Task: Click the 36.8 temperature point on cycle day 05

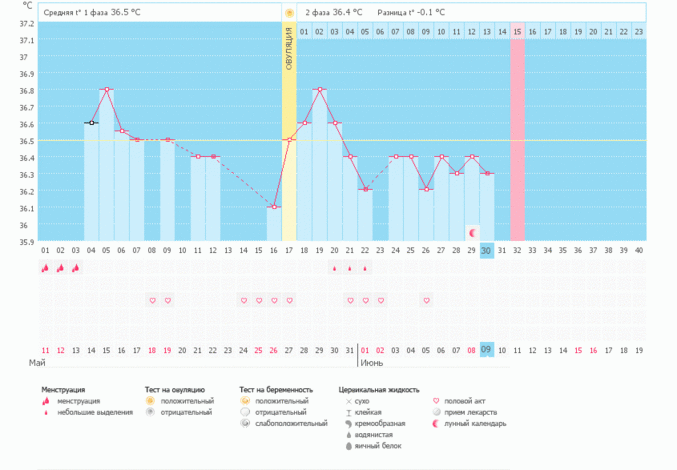Action: pos(106,90)
